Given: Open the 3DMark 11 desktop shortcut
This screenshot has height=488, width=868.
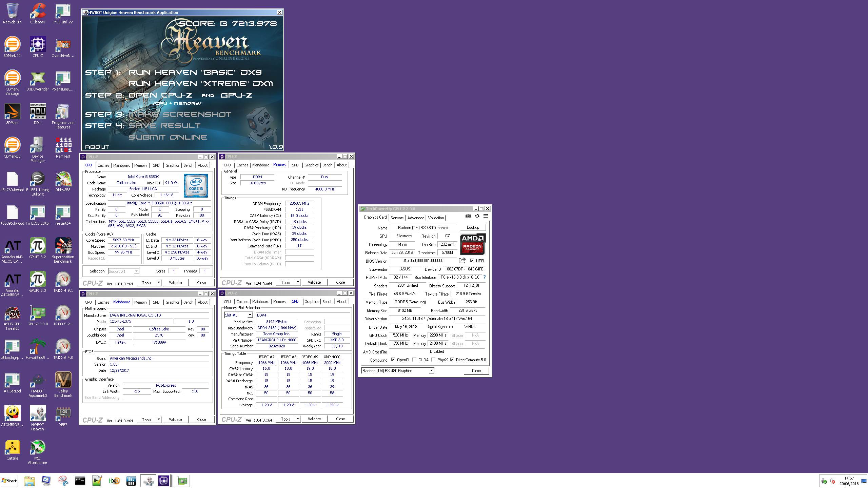Looking at the screenshot, I should pyautogui.click(x=12, y=47).
